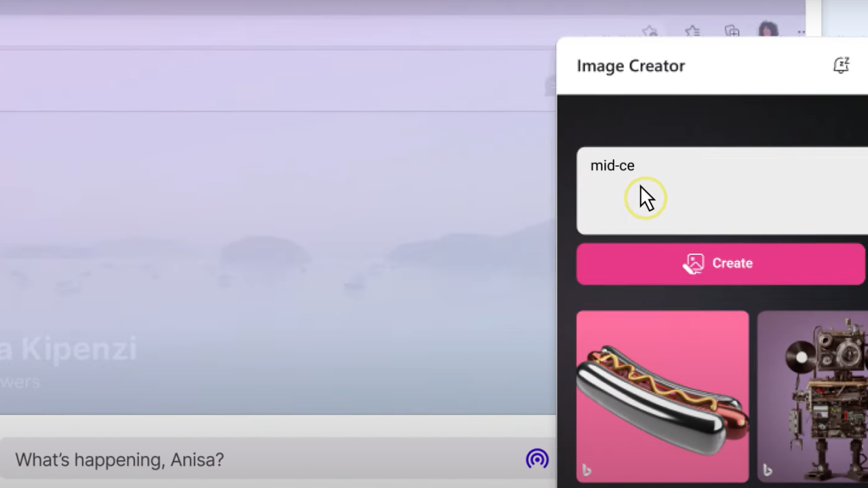Image resolution: width=868 pixels, height=488 pixels.
Task: Open the Collections icon in browser toolbar
Action: (732, 32)
